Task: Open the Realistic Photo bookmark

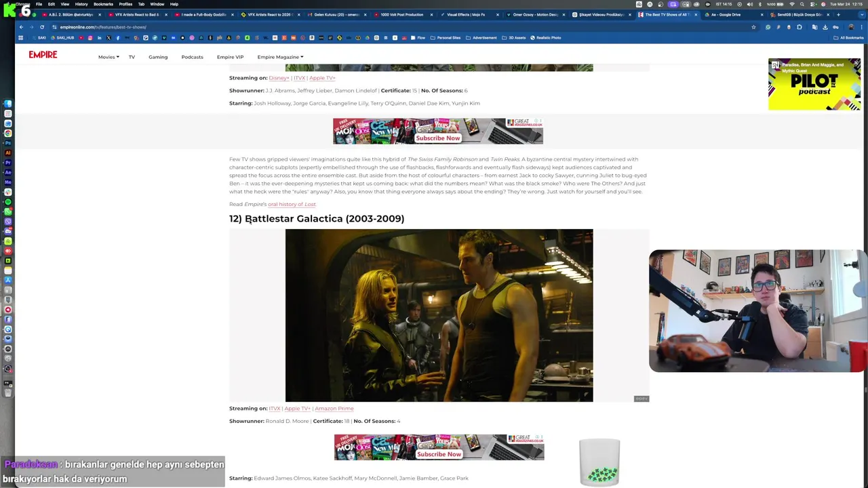Action: [x=546, y=38]
